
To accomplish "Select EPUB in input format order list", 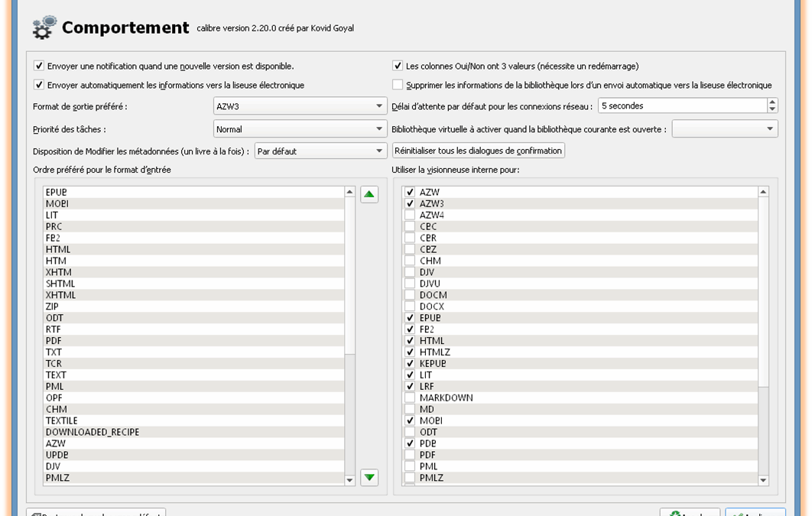I will click(x=193, y=192).
